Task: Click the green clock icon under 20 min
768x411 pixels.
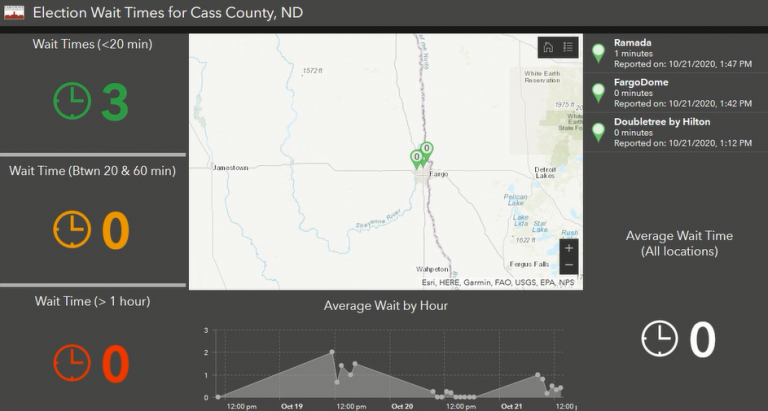Action: tap(72, 101)
